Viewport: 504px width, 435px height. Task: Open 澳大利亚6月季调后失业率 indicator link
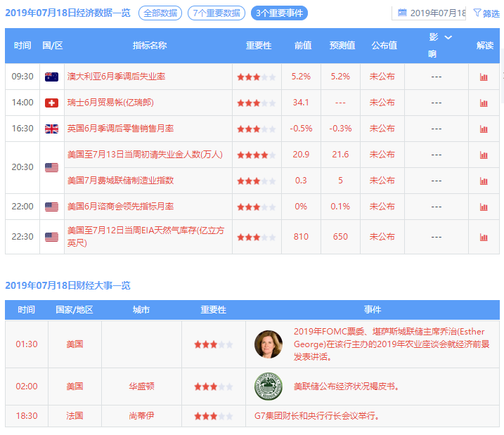(x=116, y=76)
